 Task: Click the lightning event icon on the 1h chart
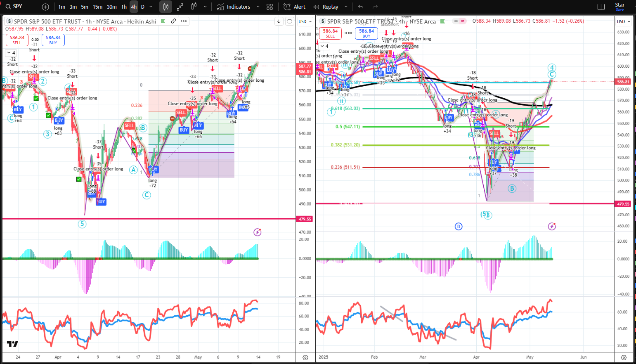[257, 232]
